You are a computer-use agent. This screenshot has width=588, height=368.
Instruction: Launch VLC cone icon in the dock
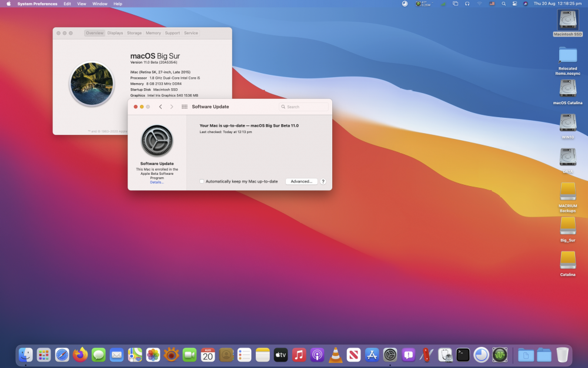(x=335, y=354)
